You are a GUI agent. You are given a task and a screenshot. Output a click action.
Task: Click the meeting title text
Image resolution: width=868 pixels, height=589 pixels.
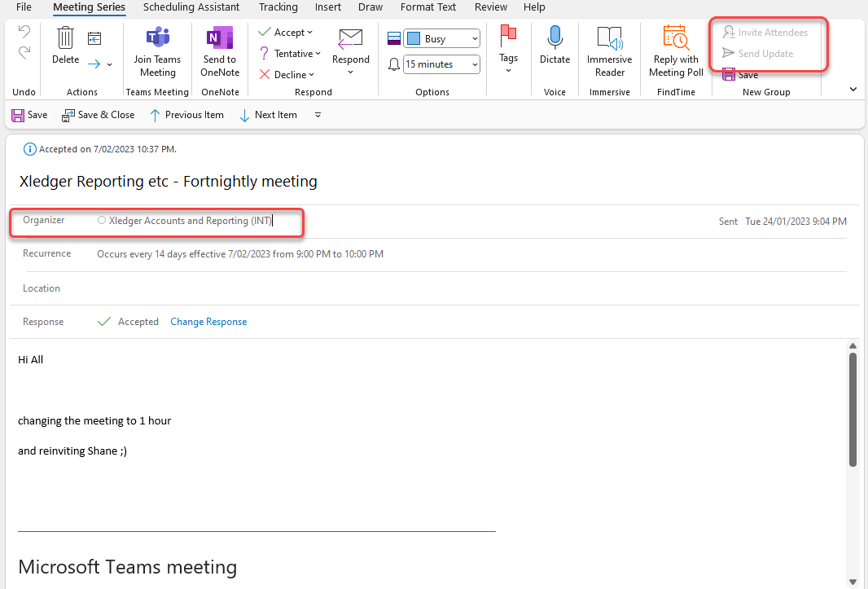(x=169, y=181)
